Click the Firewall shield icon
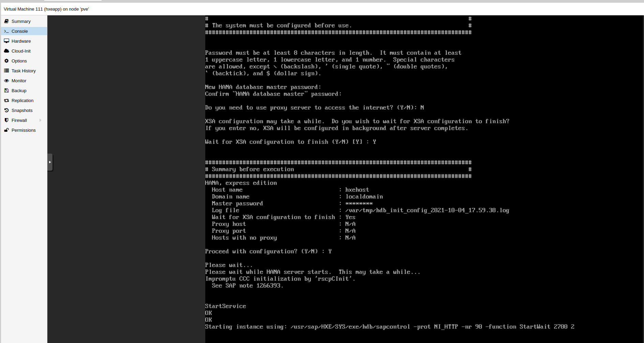The image size is (644, 343). pyautogui.click(x=6, y=120)
